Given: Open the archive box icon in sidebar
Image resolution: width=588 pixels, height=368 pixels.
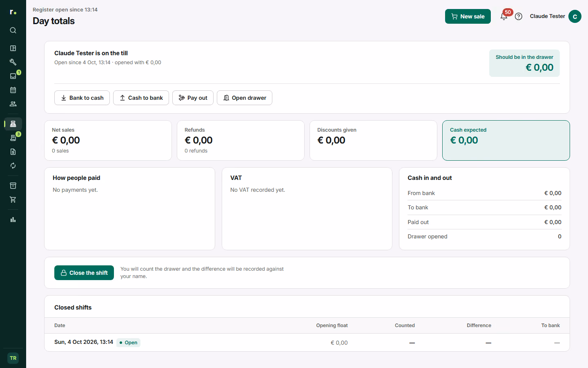Looking at the screenshot, I should 13,186.
